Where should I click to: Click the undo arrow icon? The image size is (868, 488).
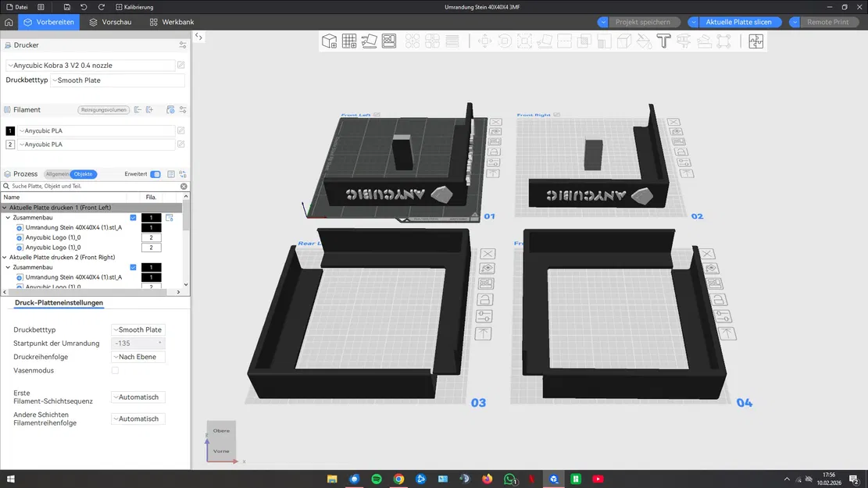84,7
